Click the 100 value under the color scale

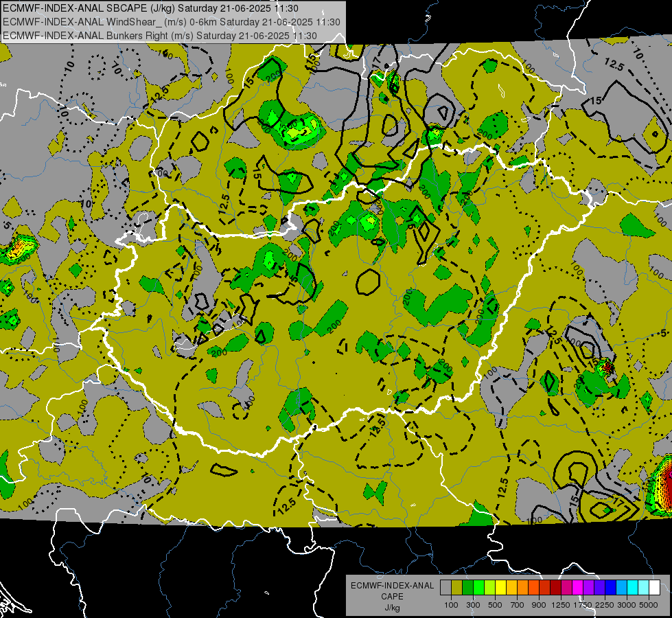coord(451,605)
